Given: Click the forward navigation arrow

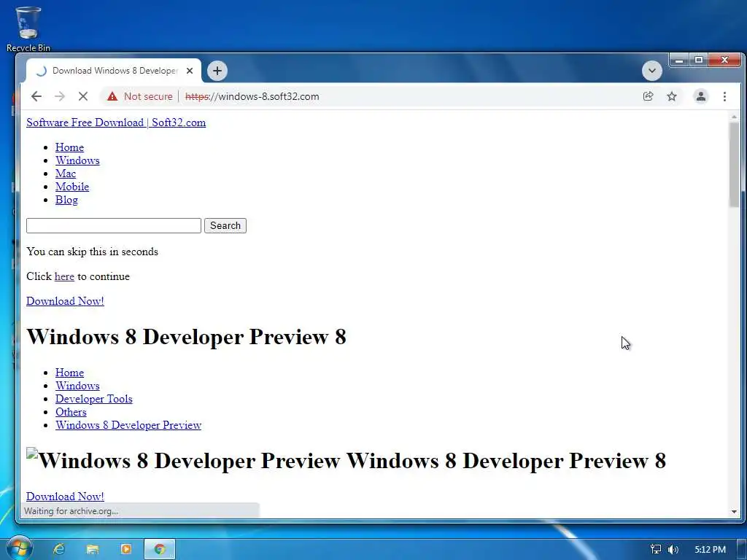Looking at the screenshot, I should click(x=60, y=96).
